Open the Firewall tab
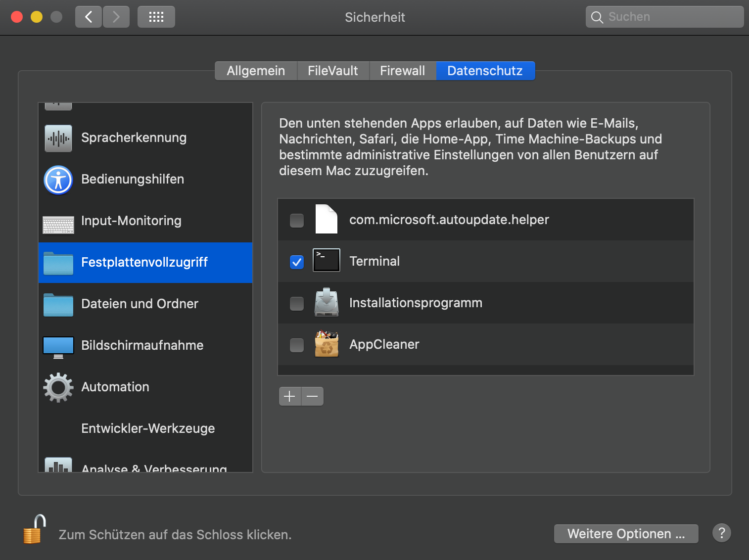 [x=402, y=71]
